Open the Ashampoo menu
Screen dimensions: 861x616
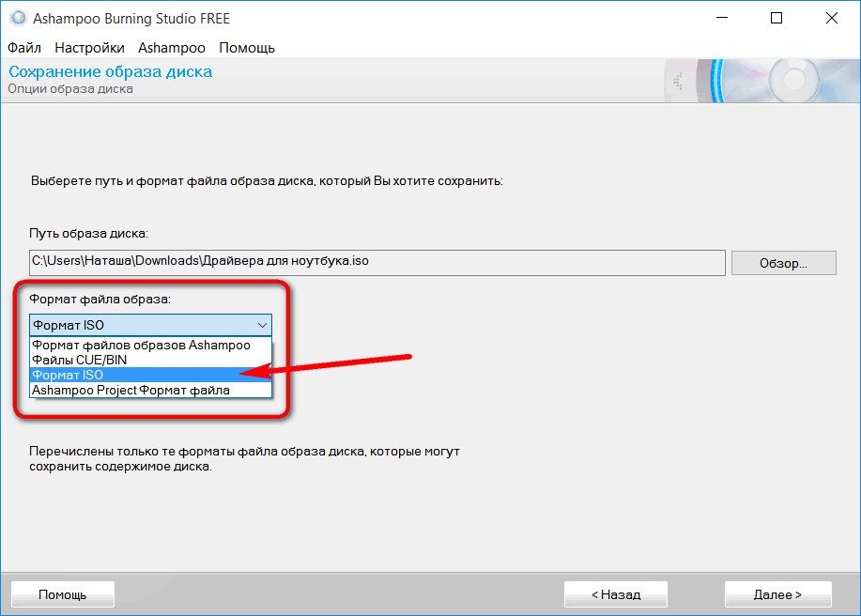pos(171,47)
